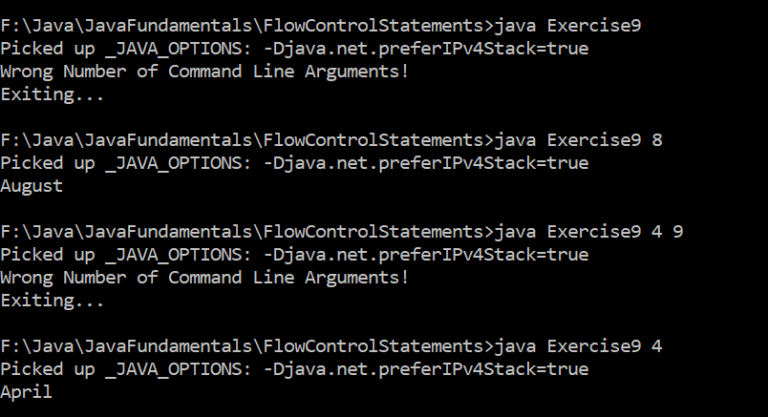Click the topmost "Picked up _JAVA_OPTIONS" line

tap(295, 49)
